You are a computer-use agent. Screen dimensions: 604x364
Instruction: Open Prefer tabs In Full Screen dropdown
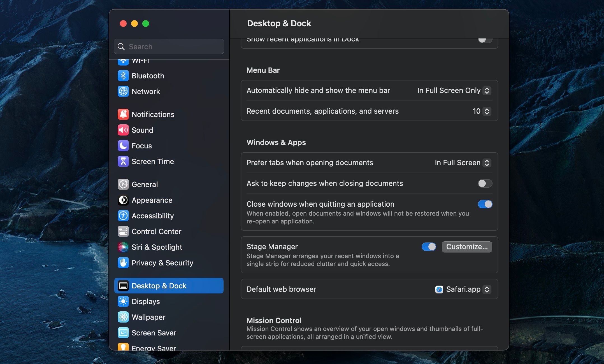coord(462,163)
